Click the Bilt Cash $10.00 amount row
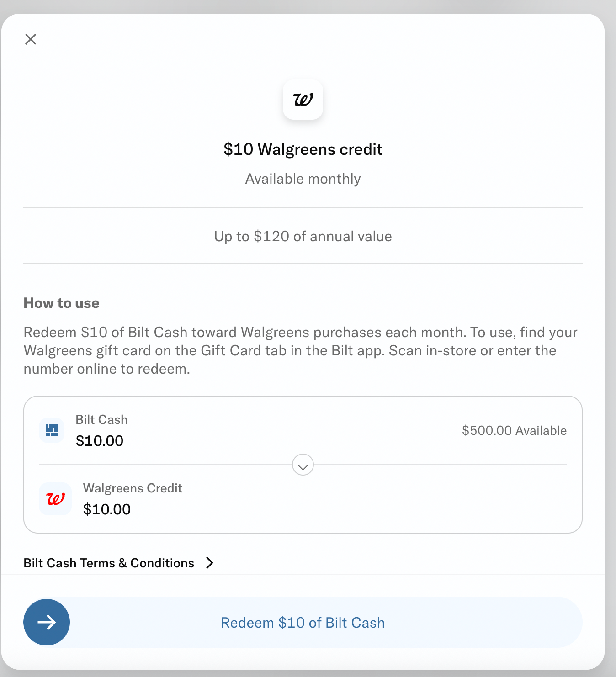The image size is (616, 677). [100, 440]
